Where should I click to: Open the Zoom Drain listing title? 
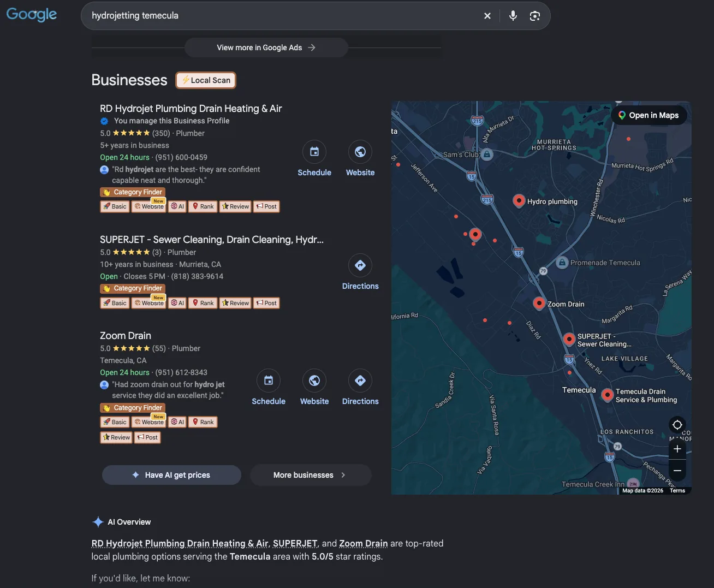126,336
